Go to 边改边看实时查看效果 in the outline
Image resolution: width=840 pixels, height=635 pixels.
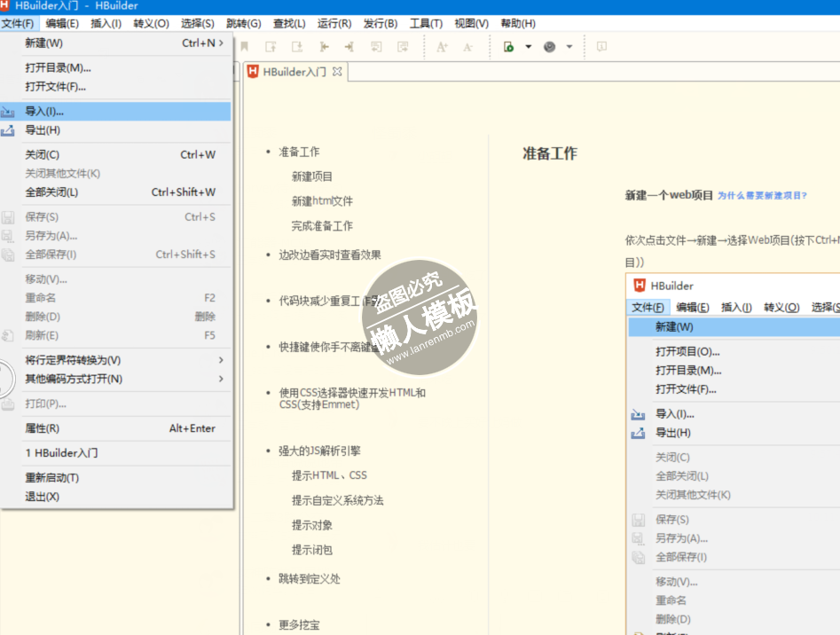click(x=329, y=255)
